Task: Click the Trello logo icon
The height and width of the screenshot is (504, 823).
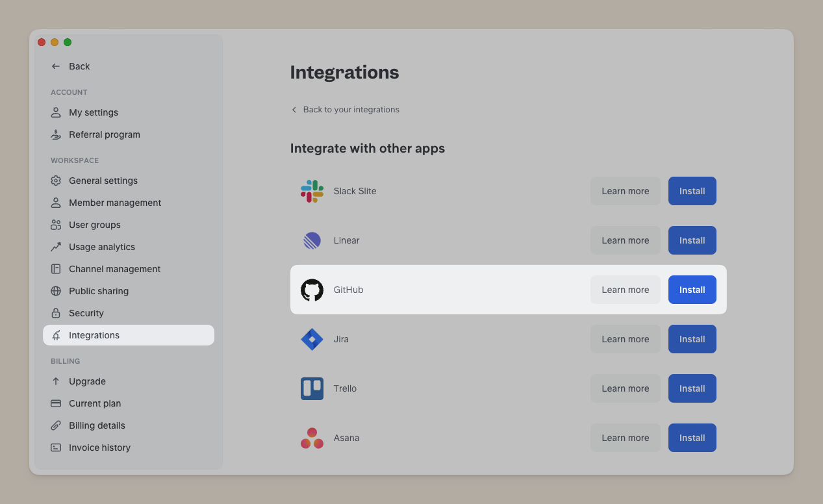Action: 312,388
